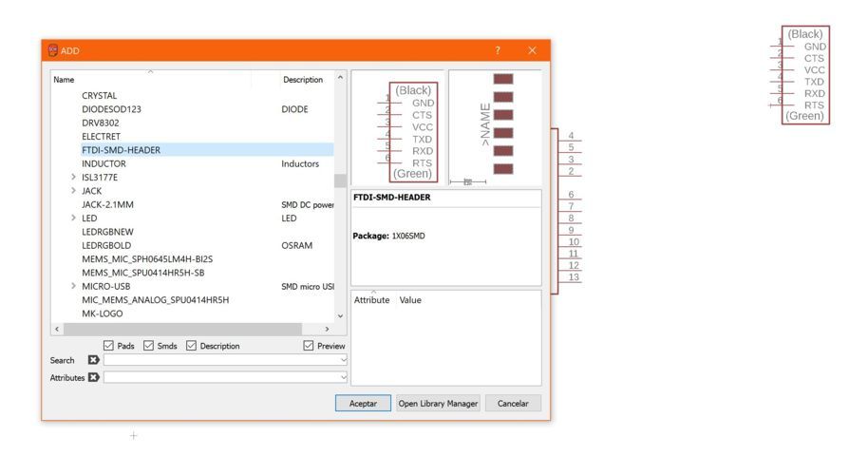This screenshot has height=456, width=868.
Task: Disable the Preview checkbox
Action: 309,346
